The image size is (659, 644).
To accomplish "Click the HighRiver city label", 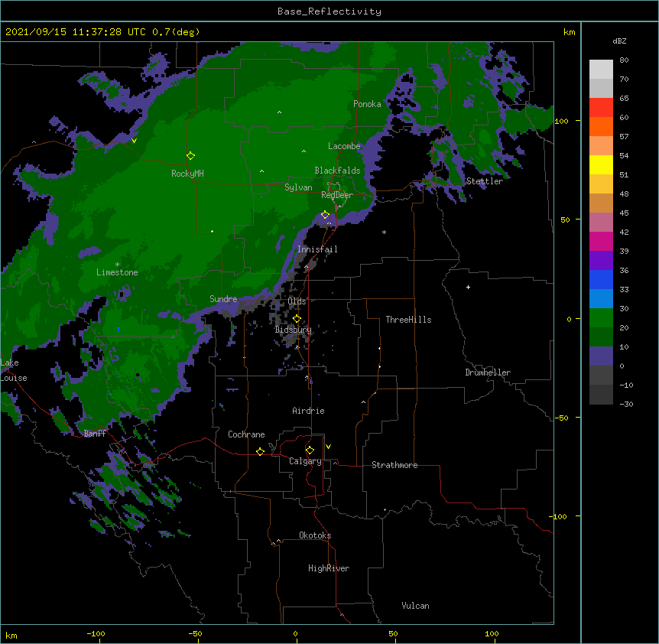I will pyautogui.click(x=329, y=568).
